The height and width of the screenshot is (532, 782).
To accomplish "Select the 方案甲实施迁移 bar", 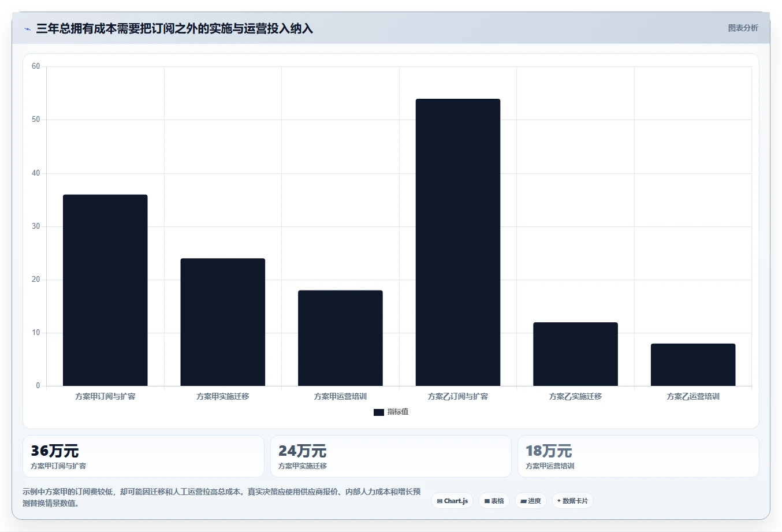I will [x=223, y=322].
